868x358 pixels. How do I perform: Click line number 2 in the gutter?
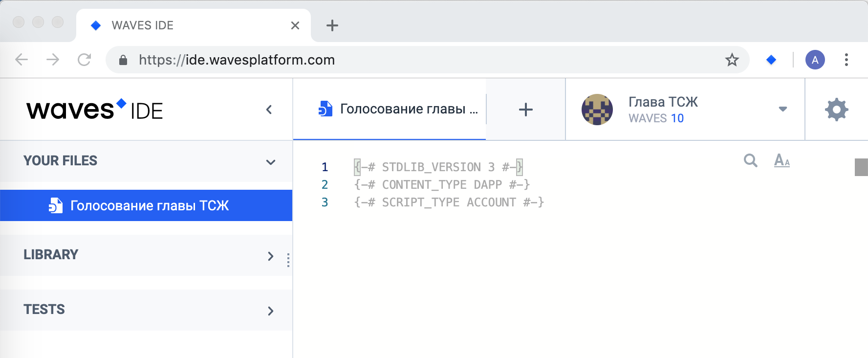(x=325, y=185)
